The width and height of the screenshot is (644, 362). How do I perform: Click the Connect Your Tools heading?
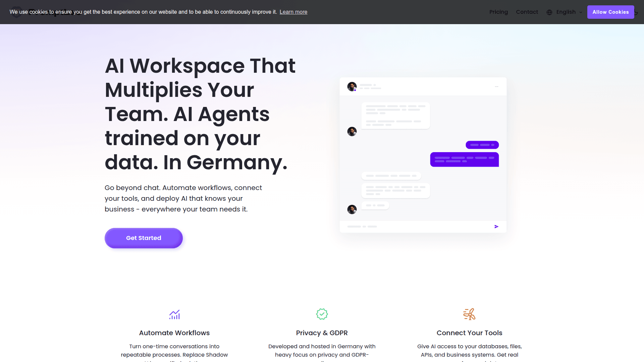point(469,333)
